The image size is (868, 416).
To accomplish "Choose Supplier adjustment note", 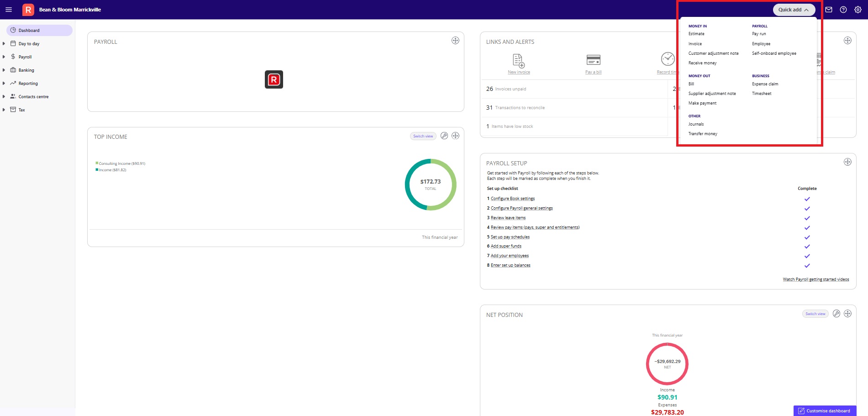I will [x=712, y=94].
